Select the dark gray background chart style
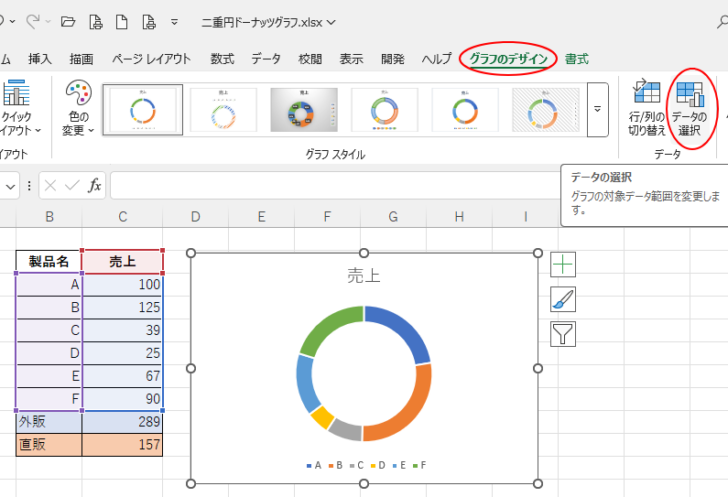The height and width of the screenshot is (497, 728). pos(304,110)
